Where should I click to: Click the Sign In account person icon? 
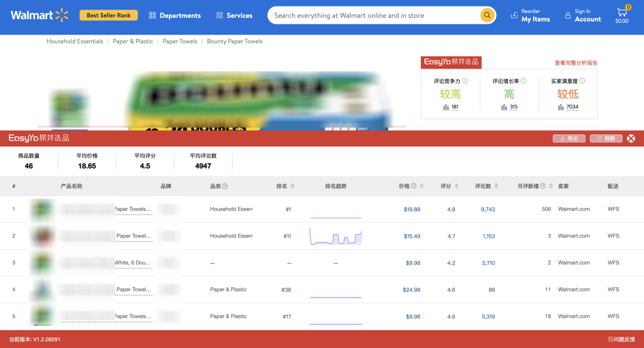coord(568,15)
